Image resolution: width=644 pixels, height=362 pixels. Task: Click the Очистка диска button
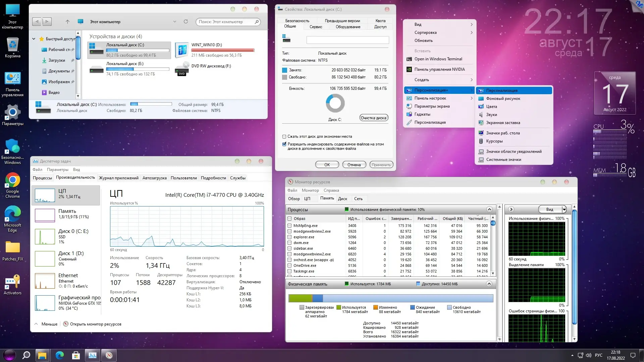373,117
